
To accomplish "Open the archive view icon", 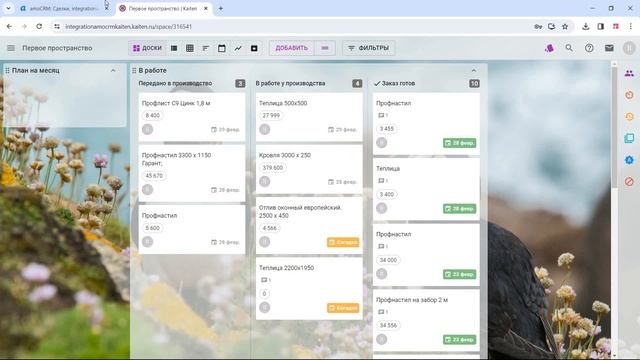I will (x=254, y=48).
